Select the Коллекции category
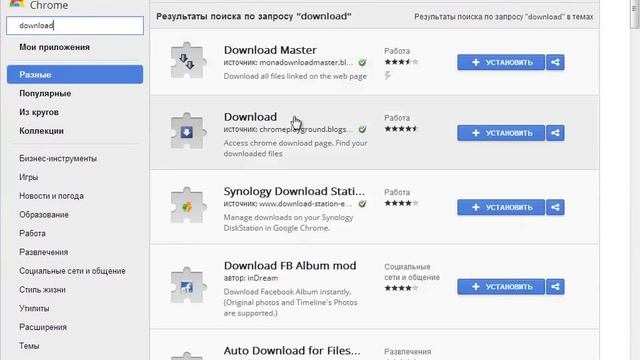Screen dimensions: 640x360 pos(41,131)
